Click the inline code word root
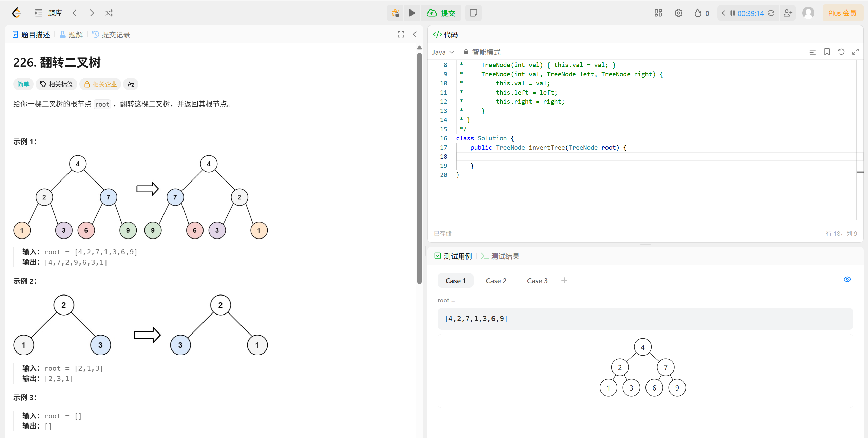Image resolution: width=868 pixels, height=438 pixels. coord(102,104)
